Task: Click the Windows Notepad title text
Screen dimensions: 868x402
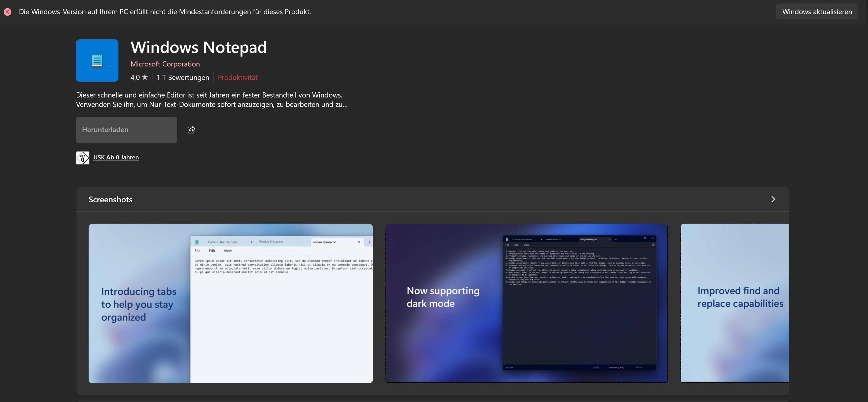Action: pyautogui.click(x=198, y=47)
